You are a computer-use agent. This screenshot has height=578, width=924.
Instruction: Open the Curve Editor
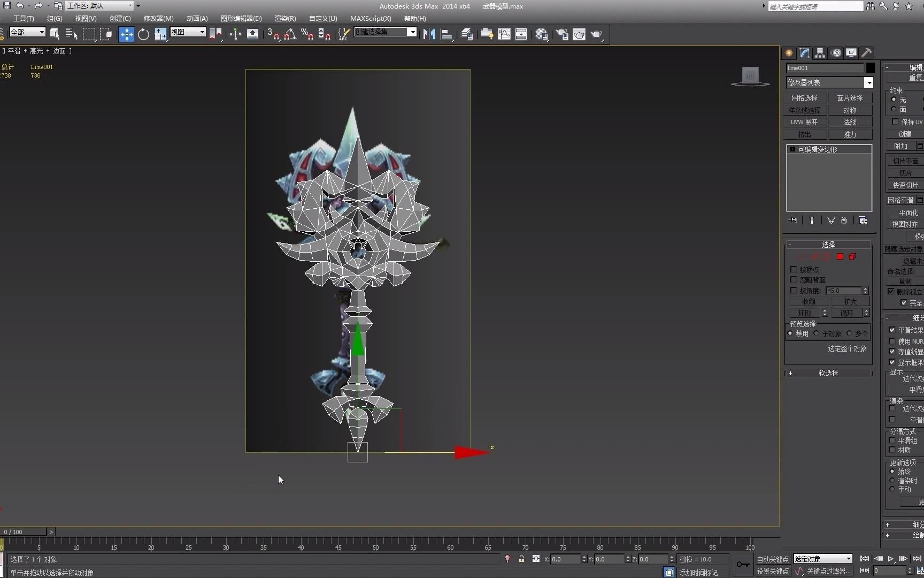[504, 34]
